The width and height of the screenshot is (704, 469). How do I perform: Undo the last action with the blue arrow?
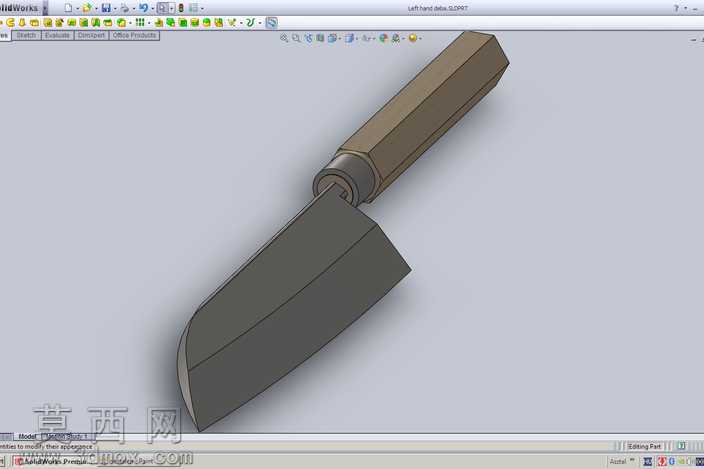pos(143,8)
